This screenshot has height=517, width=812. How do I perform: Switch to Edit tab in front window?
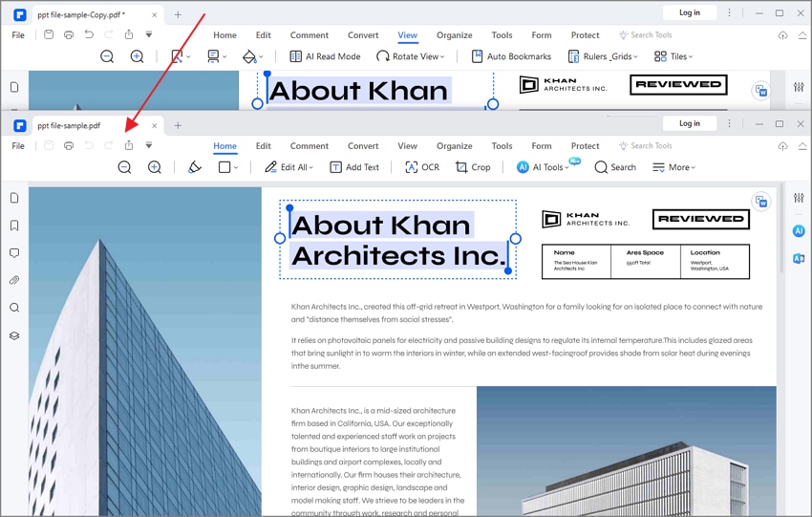tap(263, 146)
